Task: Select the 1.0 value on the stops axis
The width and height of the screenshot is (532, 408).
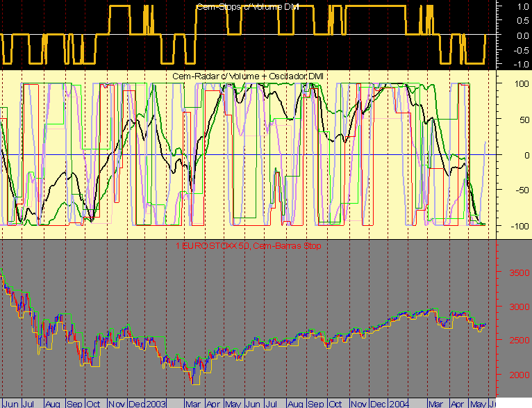Action: [x=522, y=6]
